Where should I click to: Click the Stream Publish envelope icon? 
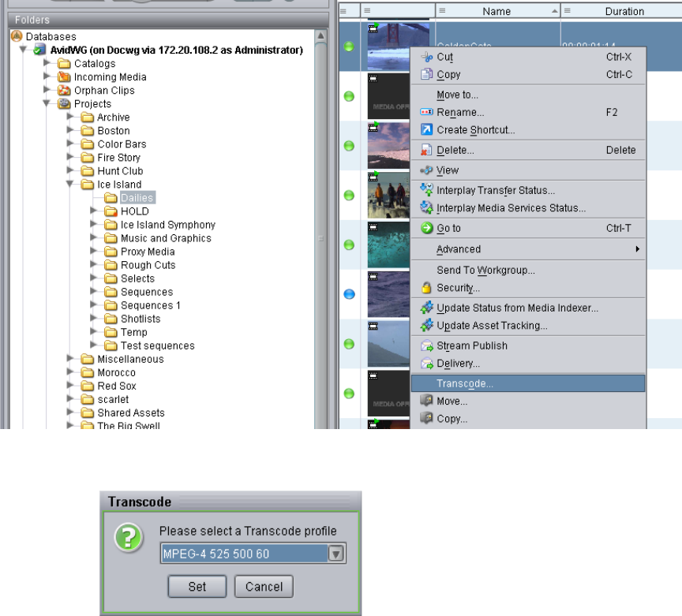coord(427,345)
